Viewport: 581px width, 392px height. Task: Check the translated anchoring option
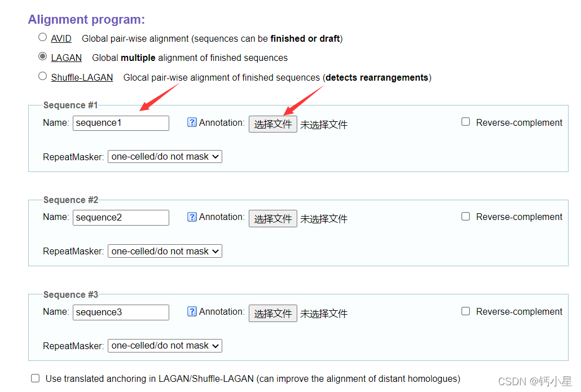(36, 378)
